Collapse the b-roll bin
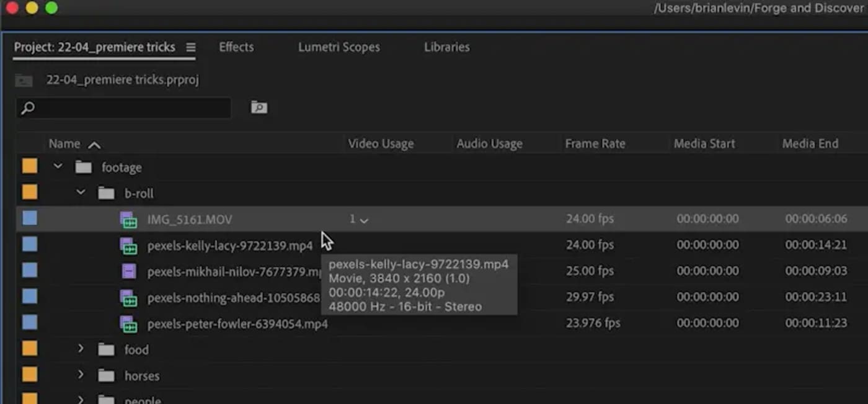 (81, 193)
